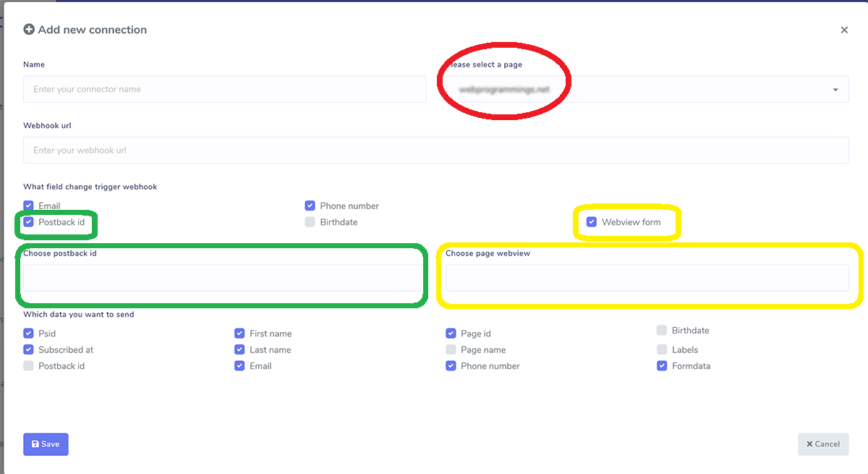
Task: Toggle the Labels data checkbox on
Action: click(661, 350)
